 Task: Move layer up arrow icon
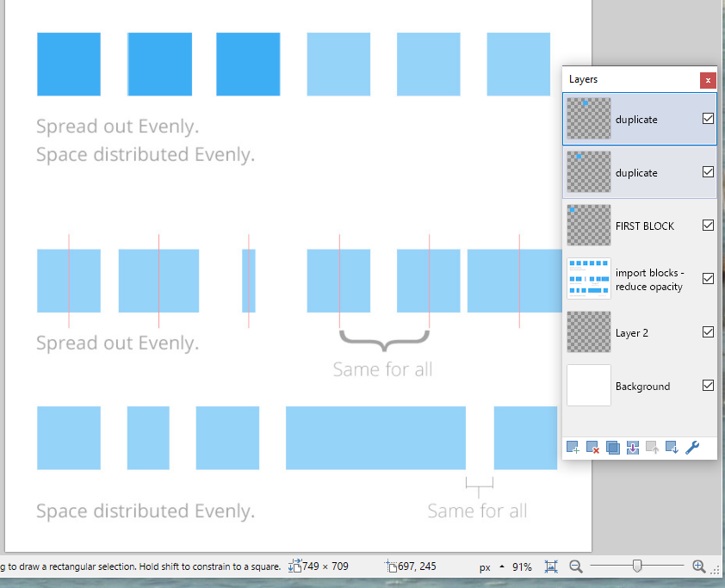[x=652, y=448]
